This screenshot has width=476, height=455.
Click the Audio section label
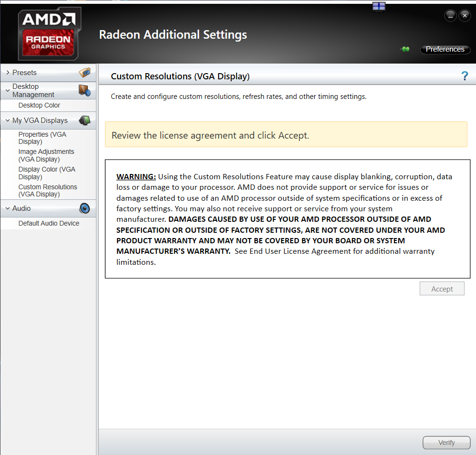click(21, 208)
